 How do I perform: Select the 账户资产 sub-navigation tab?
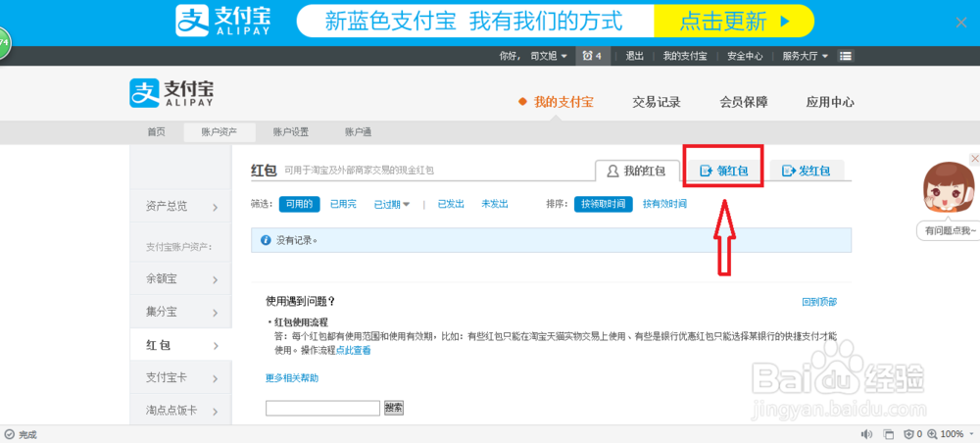pyautogui.click(x=220, y=132)
